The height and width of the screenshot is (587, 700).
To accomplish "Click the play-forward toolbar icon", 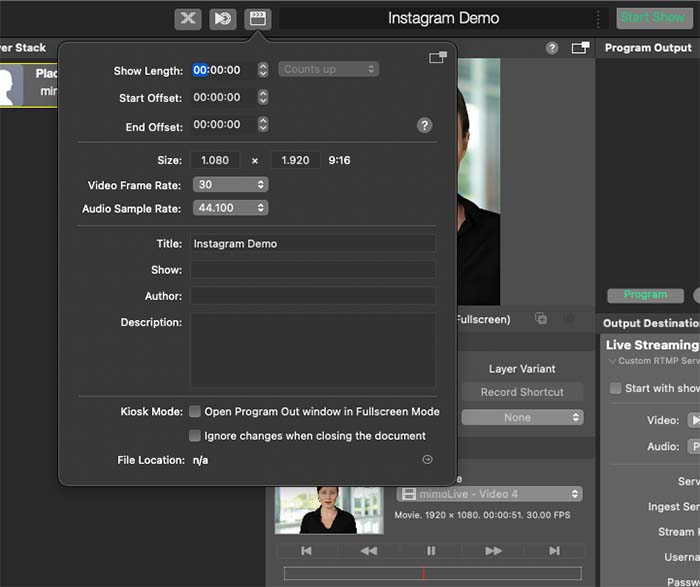I will coord(223,19).
